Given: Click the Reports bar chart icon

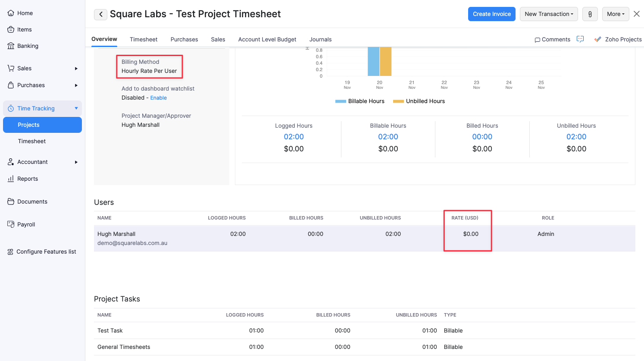Looking at the screenshot, I should pyautogui.click(x=11, y=179).
